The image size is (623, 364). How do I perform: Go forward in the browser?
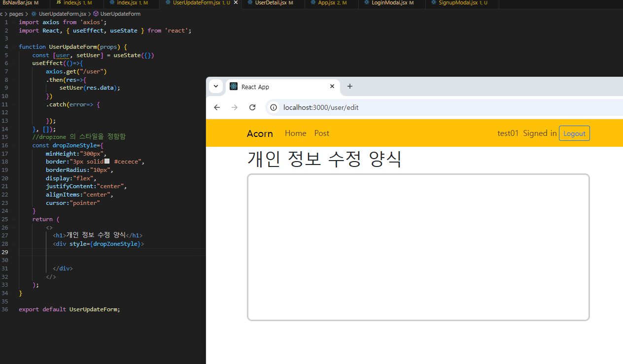coord(235,107)
